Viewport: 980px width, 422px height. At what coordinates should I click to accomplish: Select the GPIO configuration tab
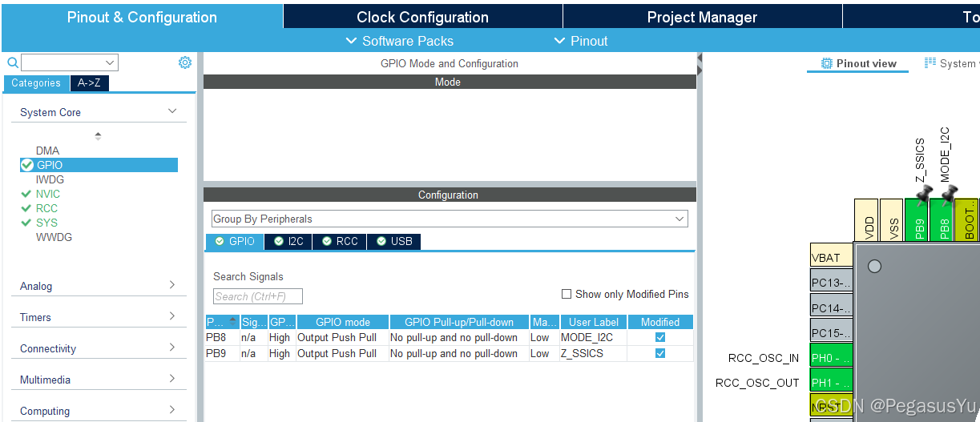(235, 241)
